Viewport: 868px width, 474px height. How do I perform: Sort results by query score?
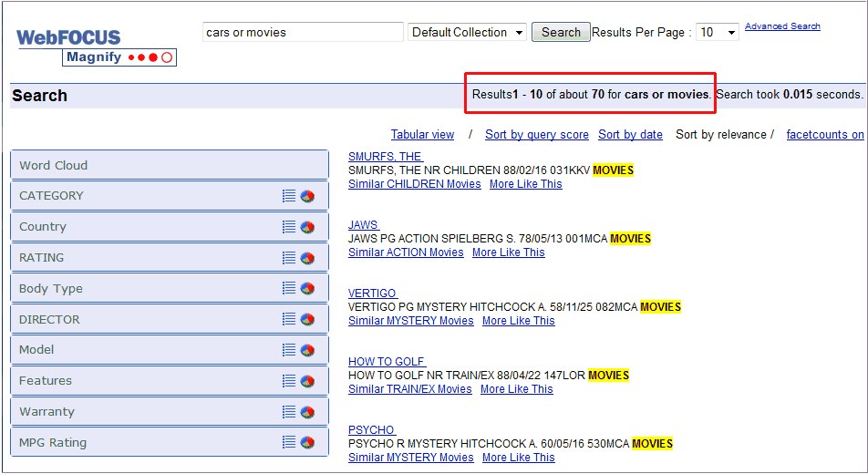pos(536,135)
